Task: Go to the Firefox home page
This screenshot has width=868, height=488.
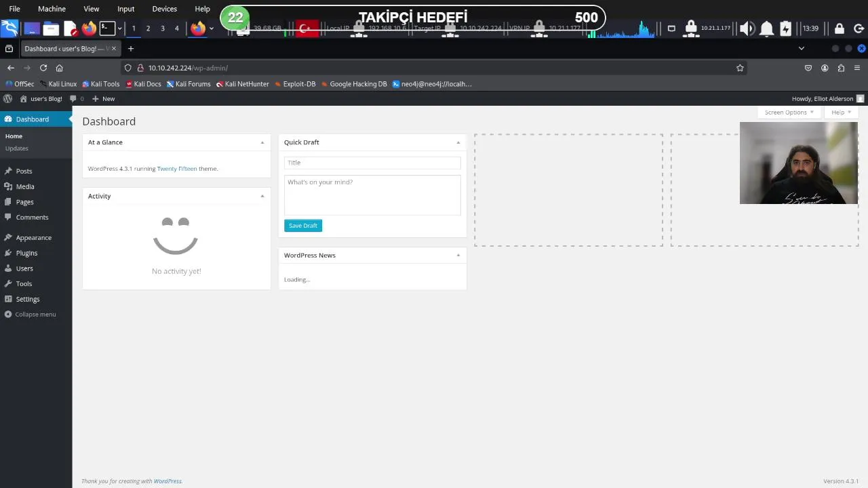Action: click(60, 68)
